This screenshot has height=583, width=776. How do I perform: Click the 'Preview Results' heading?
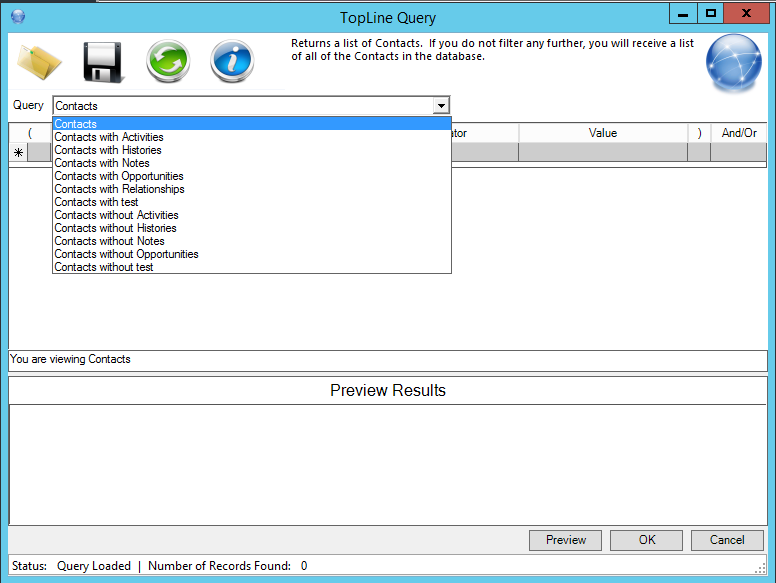pos(388,390)
